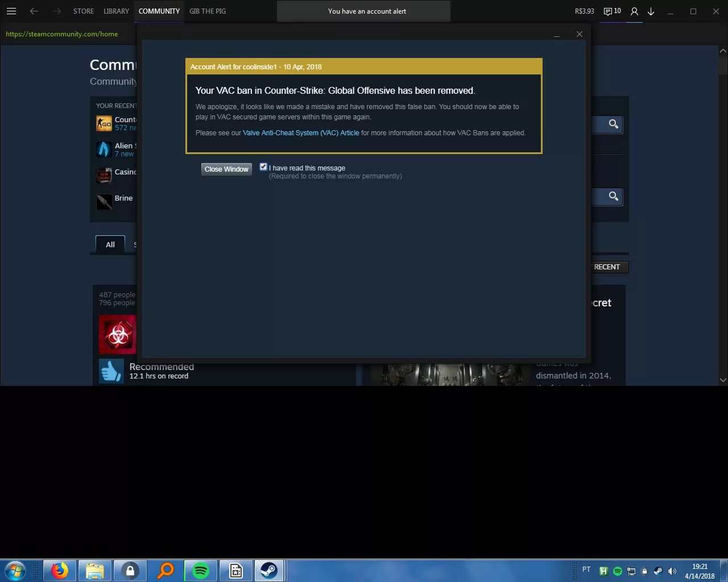Open the STORE tab
The height and width of the screenshot is (582, 728).
(x=84, y=11)
